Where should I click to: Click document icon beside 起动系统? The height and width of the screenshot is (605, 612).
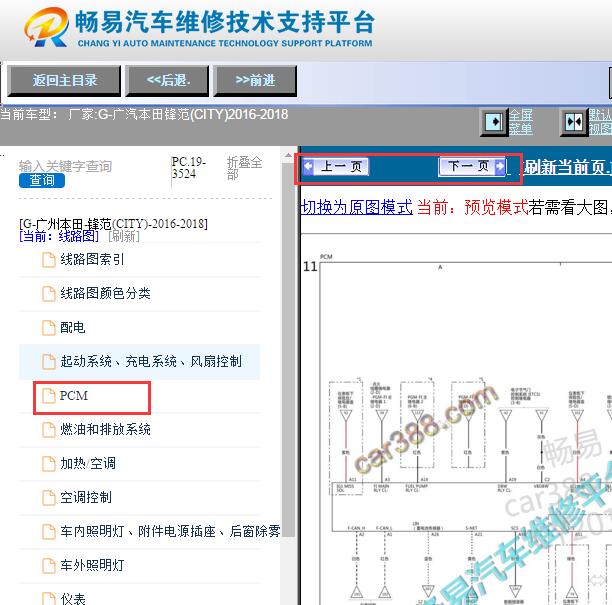point(49,362)
